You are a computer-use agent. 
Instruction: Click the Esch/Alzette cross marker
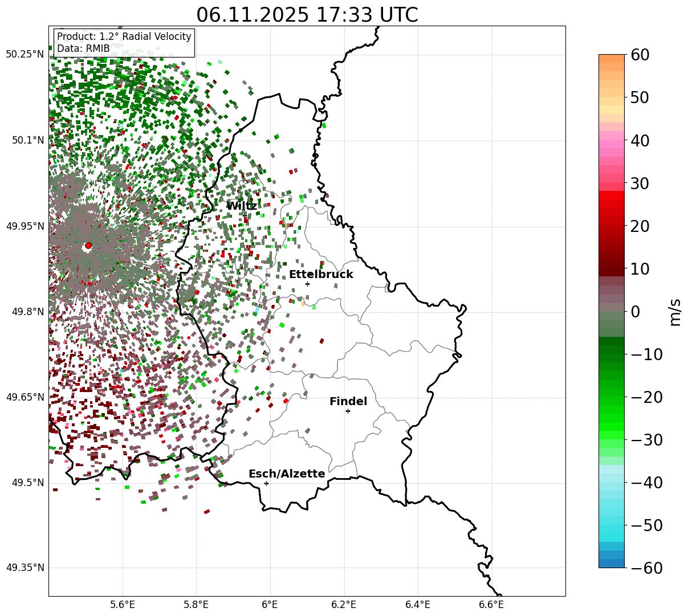pos(266,483)
